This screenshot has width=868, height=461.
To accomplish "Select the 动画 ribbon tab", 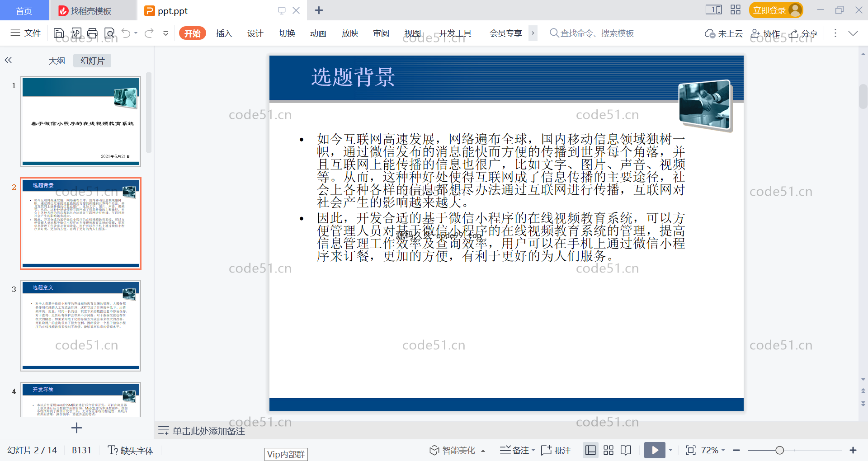I will click(318, 33).
